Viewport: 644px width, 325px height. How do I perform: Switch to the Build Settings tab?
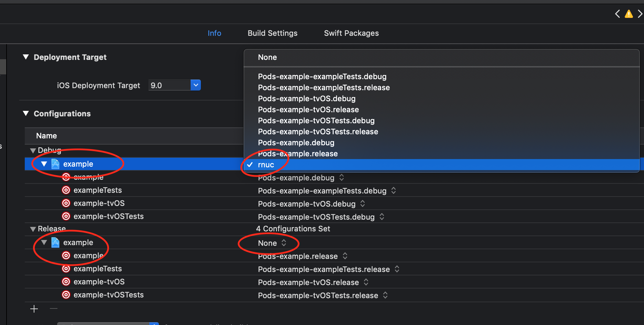pos(272,33)
